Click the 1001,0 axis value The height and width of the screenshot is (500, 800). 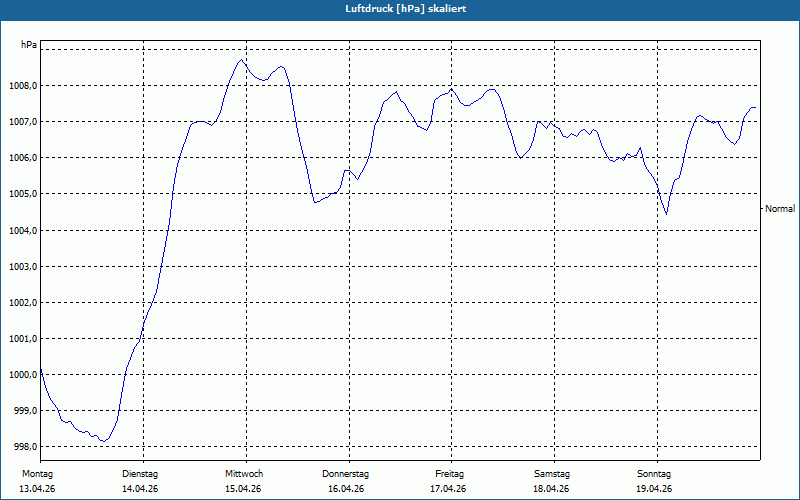click(x=23, y=339)
